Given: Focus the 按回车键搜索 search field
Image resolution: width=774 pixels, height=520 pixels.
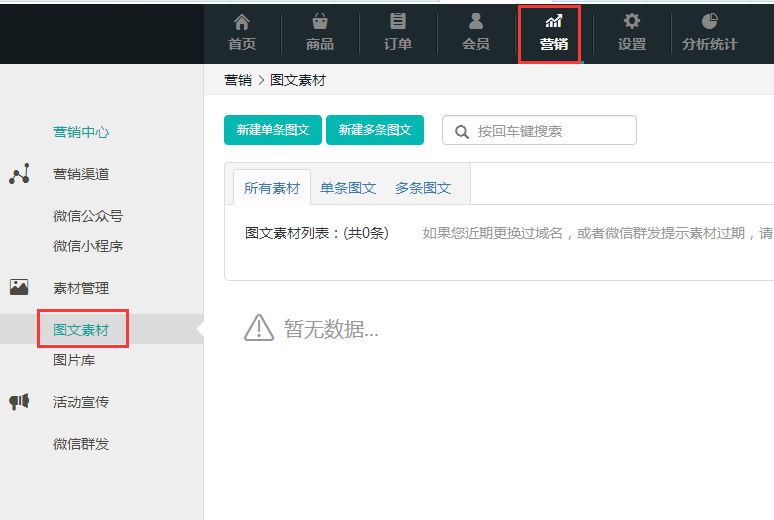Looking at the screenshot, I should coord(550,131).
